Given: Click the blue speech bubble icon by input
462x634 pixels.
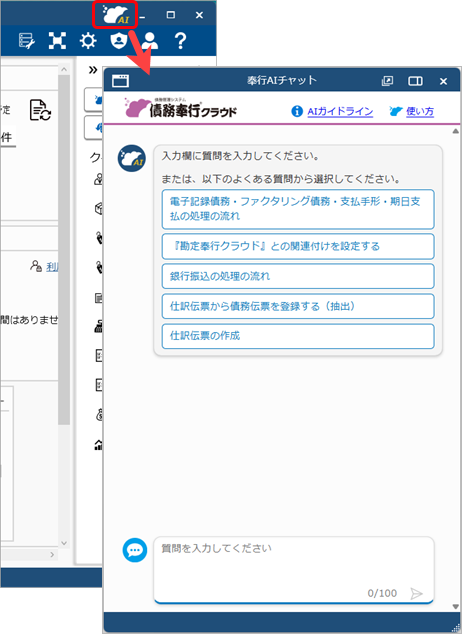Looking at the screenshot, I should (x=135, y=550).
